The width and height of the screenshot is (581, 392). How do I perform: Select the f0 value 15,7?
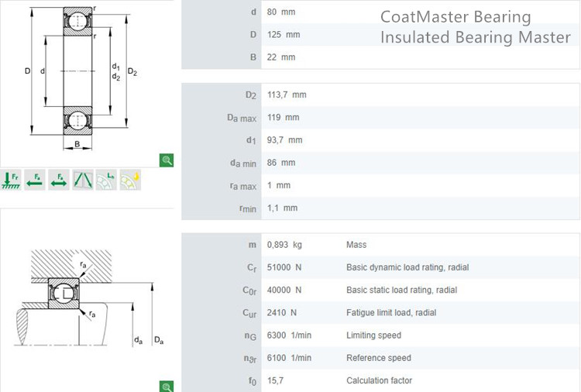pos(275,380)
